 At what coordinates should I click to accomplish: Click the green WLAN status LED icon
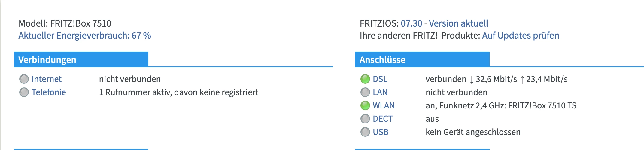pos(365,105)
